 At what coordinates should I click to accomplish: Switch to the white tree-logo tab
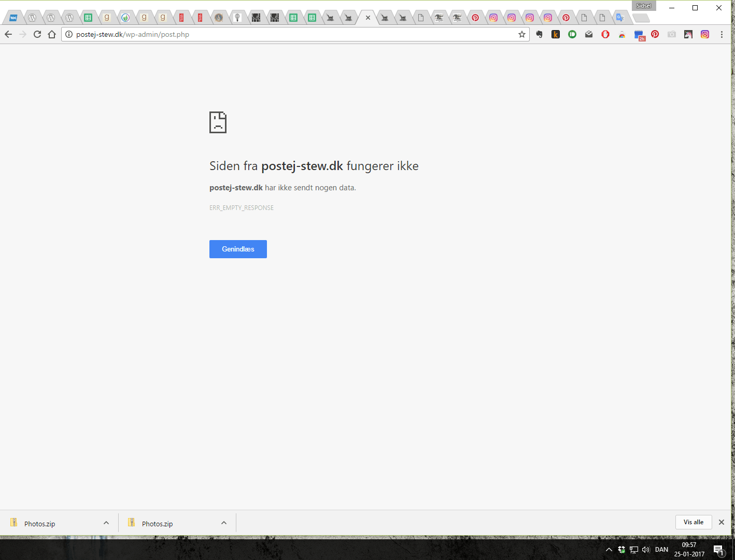(237, 18)
